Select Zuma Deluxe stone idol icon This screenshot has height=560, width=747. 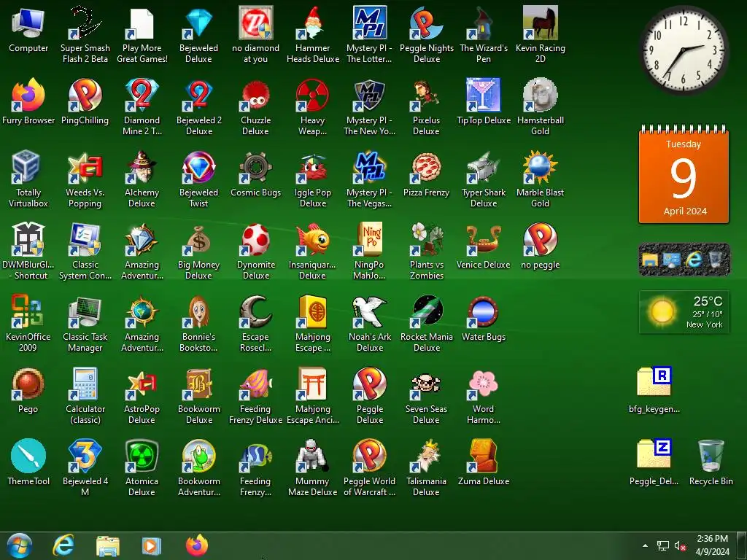coord(483,456)
